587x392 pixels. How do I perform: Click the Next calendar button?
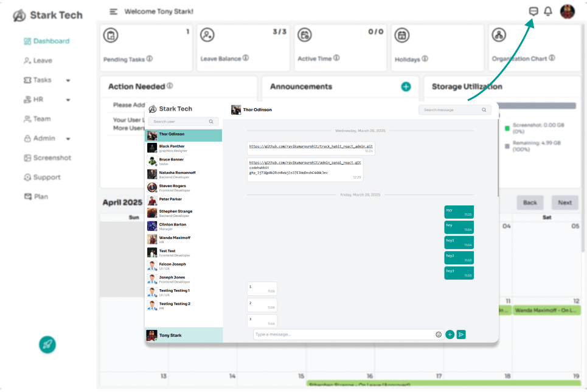point(564,202)
